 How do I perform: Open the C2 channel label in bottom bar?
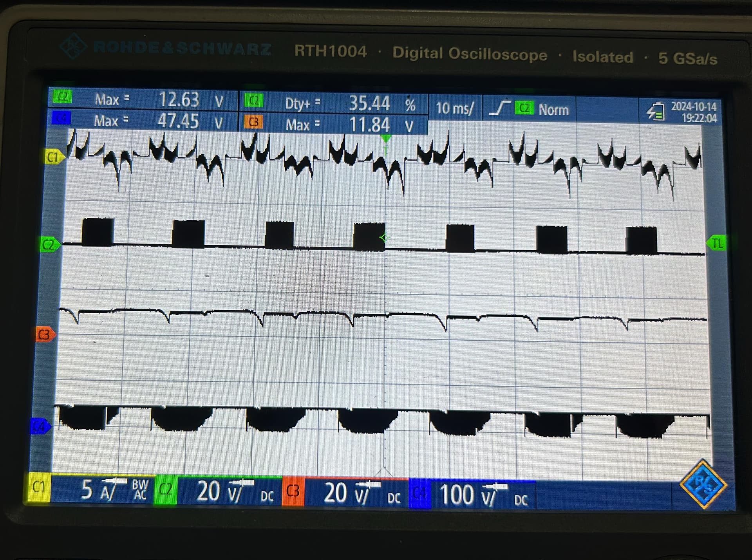coord(165,490)
